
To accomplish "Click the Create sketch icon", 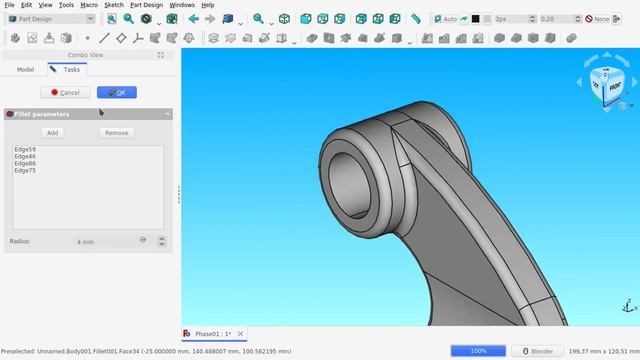I will coord(32,38).
